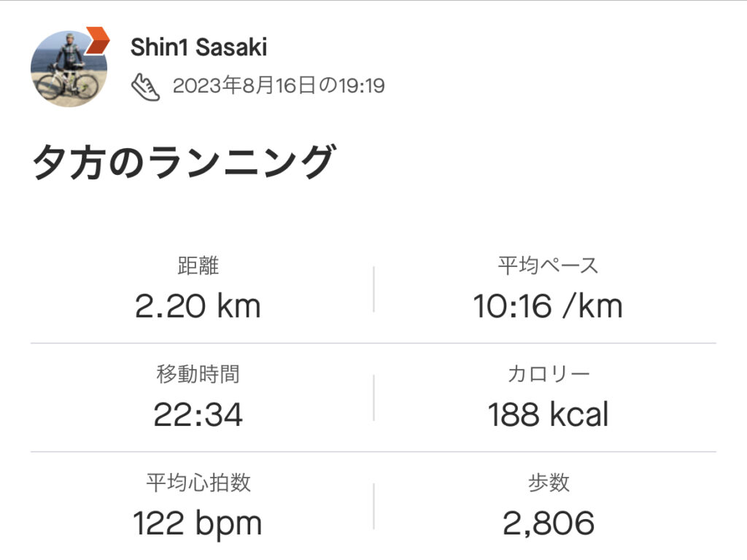
Task: Select the 22:34 moving time value
Action: point(198,415)
